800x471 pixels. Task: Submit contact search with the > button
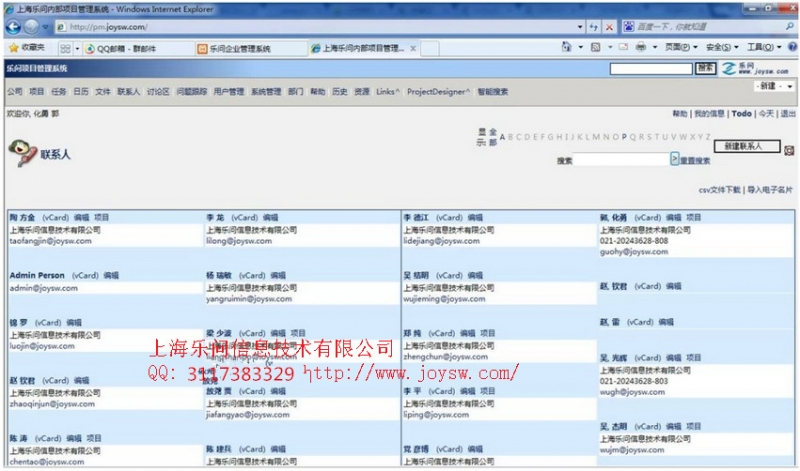[674, 159]
